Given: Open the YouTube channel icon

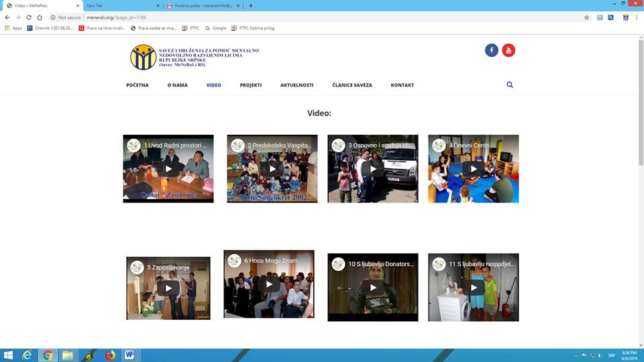Looking at the screenshot, I should pyautogui.click(x=508, y=50).
